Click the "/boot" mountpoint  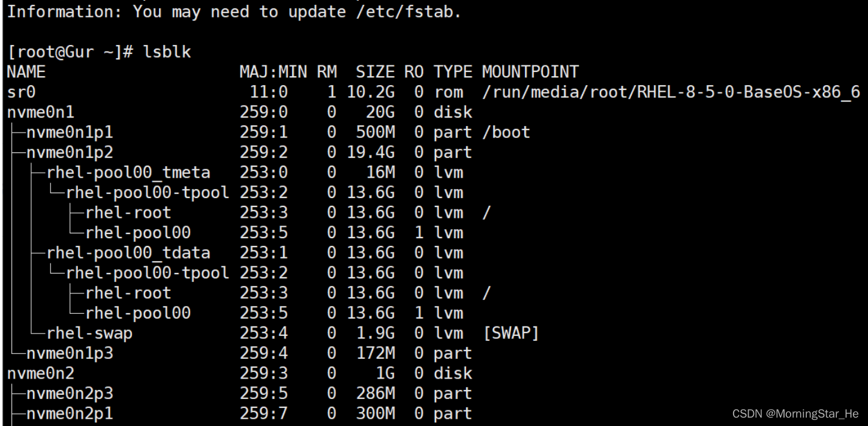click(x=506, y=133)
